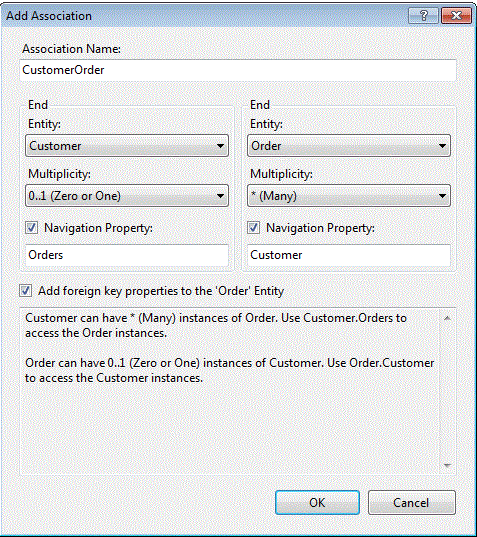Click the description text area
477x537 pixels.
coord(230,391)
